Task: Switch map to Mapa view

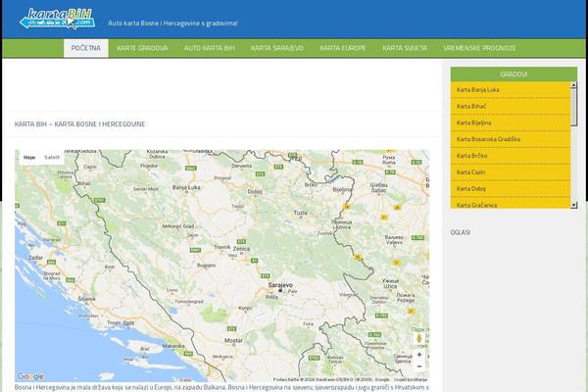Action: (29, 158)
